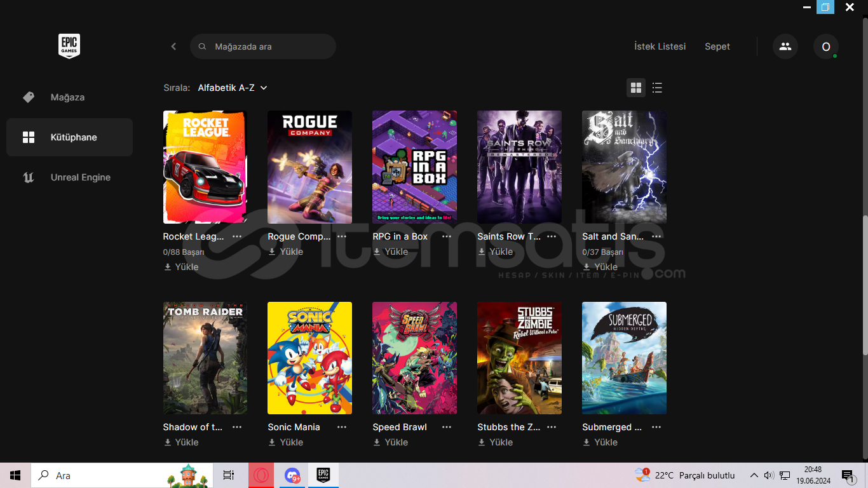
Task: Select the Saints Row cover thumbnail
Action: click(519, 167)
